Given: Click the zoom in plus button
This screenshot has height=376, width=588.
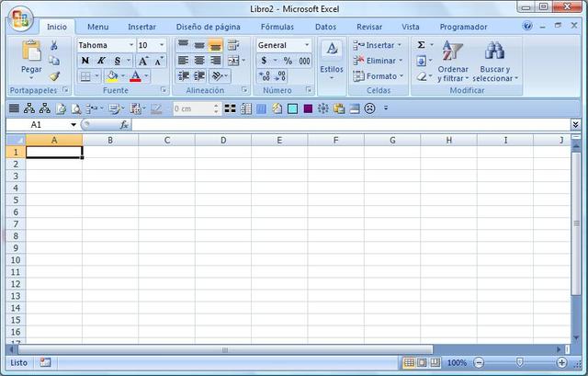Looking at the screenshot, I should pyautogui.click(x=561, y=362).
